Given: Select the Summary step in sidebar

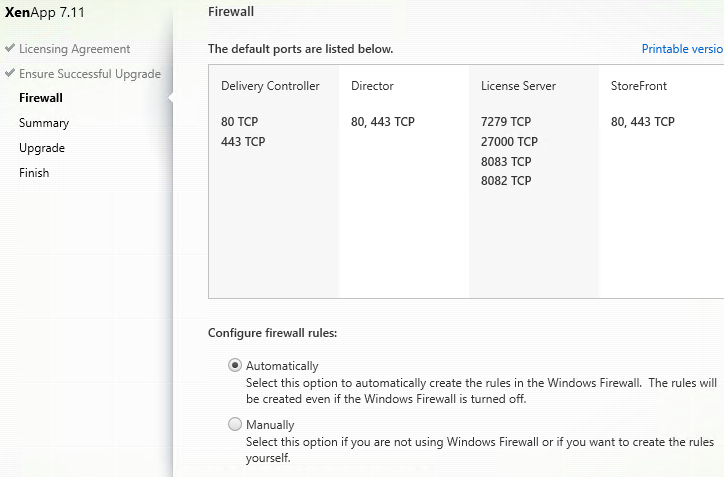Looking at the screenshot, I should pos(44,123).
